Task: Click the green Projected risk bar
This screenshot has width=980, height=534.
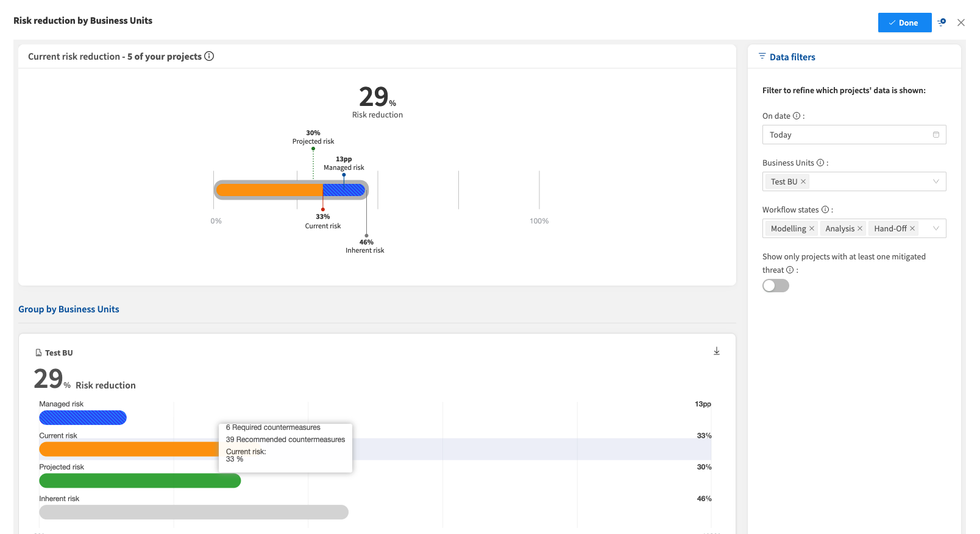Action: (140, 480)
